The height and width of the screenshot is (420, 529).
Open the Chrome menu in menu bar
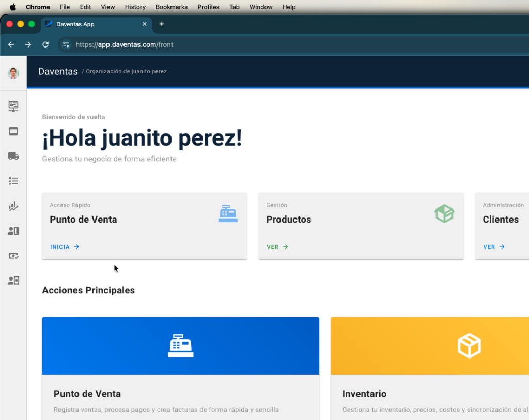[38, 7]
